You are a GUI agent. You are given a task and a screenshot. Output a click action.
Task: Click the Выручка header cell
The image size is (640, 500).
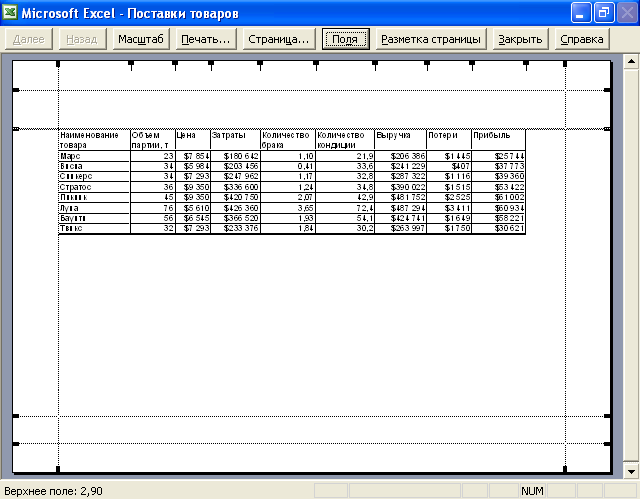(401, 140)
